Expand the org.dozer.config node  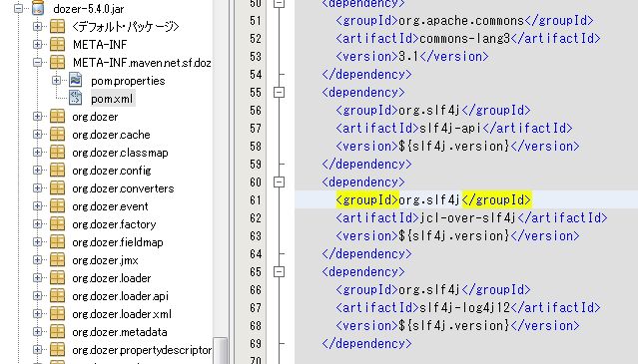pos(37,170)
